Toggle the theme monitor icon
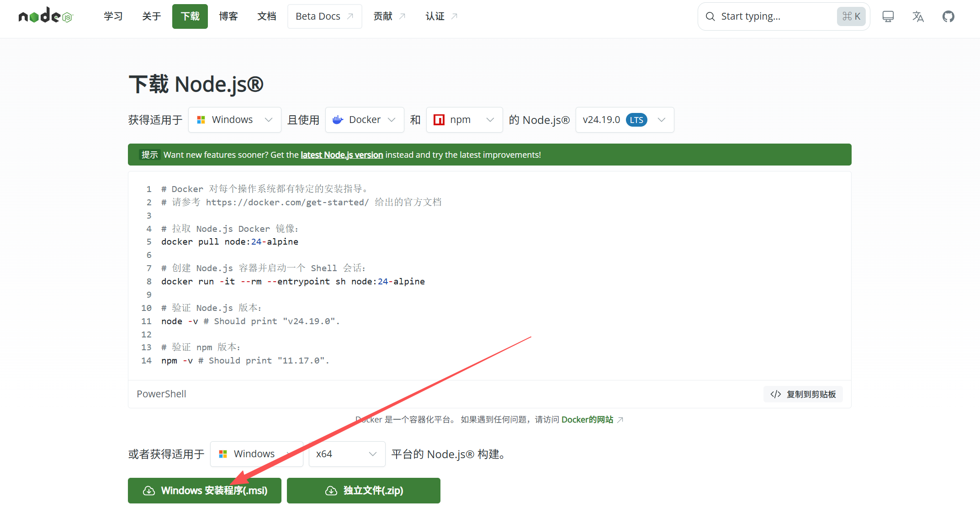This screenshot has width=980, height=524. 888,16
